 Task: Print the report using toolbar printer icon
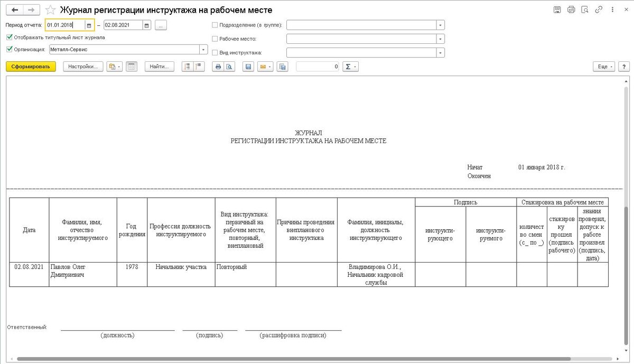(x=218, y=67)
